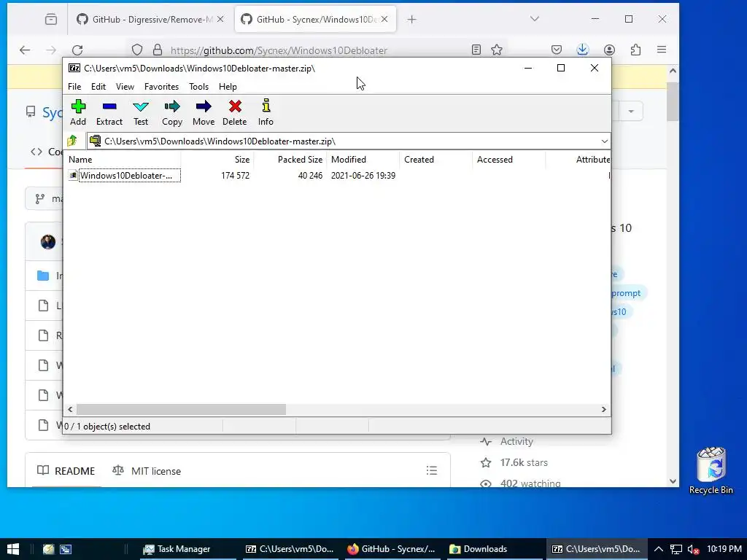Screen dimensions: 747x560
Task: Open Firefox view recent browsing icon
Action: [51, 20]
